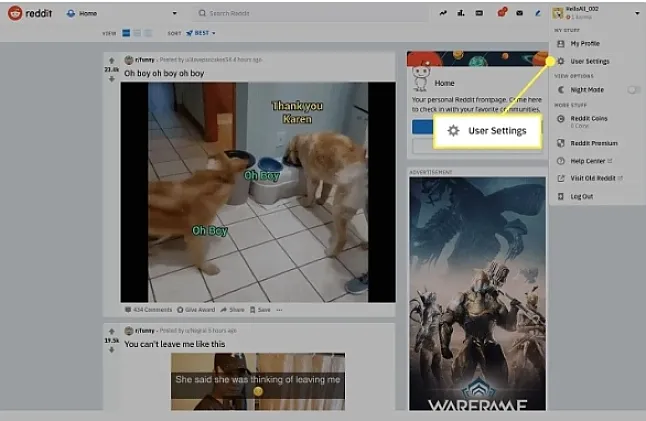Collapse the user account menu arrow
This screenshot has height=421, width=646.
click(637, 13)
